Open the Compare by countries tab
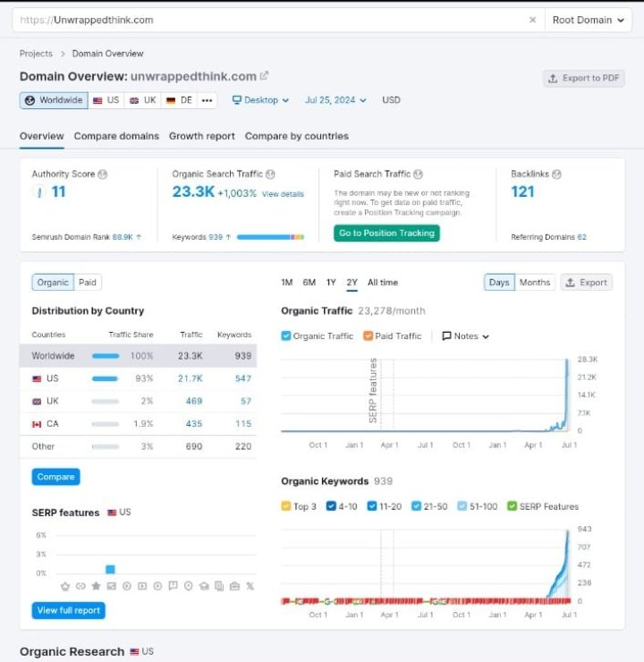The image size is (644, 662). (x=297, y=136)
